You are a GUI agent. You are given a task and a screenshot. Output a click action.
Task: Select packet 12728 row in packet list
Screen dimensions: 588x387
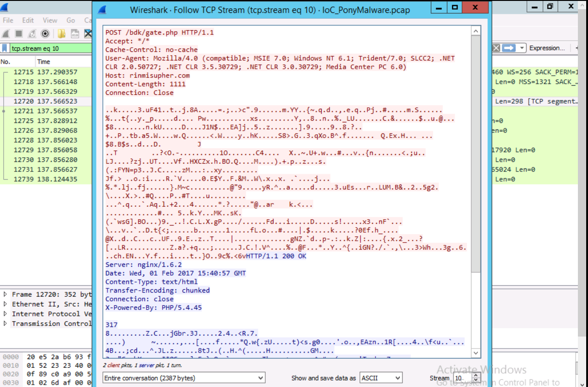pos(46,140)
